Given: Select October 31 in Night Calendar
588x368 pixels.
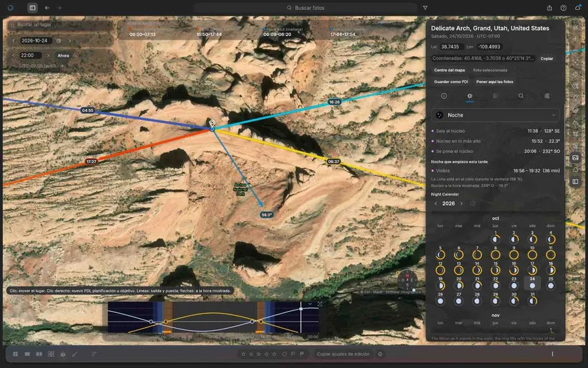Looking at the screenshot, I should (532, 299).
